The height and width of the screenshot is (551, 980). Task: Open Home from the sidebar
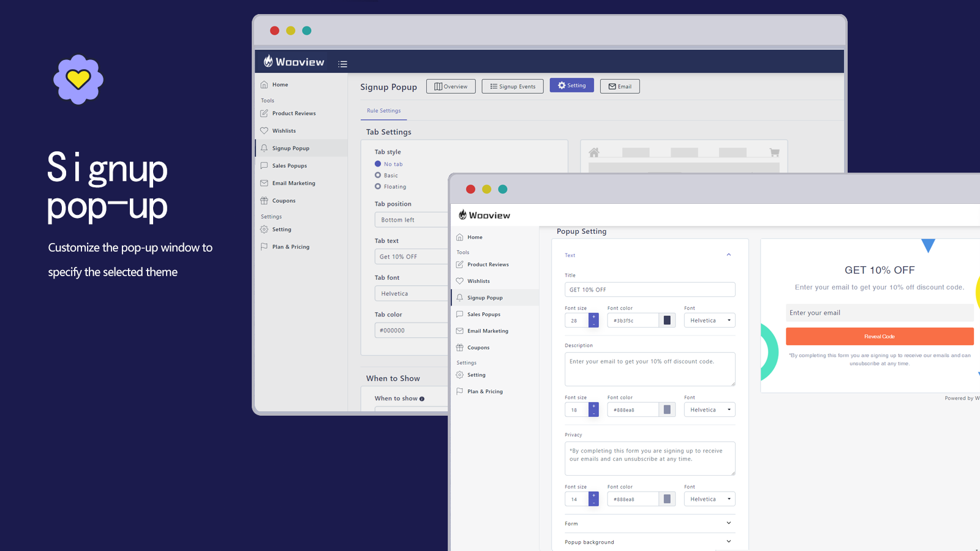[x=475, y=237]
